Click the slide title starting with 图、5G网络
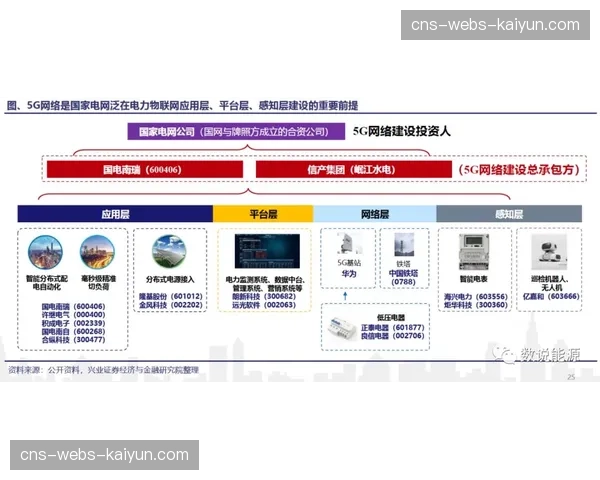Screen dimensions: 600x480 [183, 105]
